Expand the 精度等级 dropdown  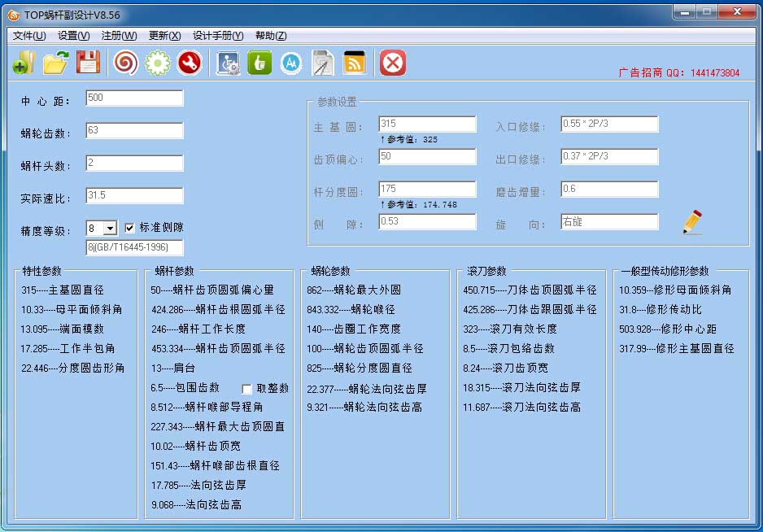coord(111,229)
